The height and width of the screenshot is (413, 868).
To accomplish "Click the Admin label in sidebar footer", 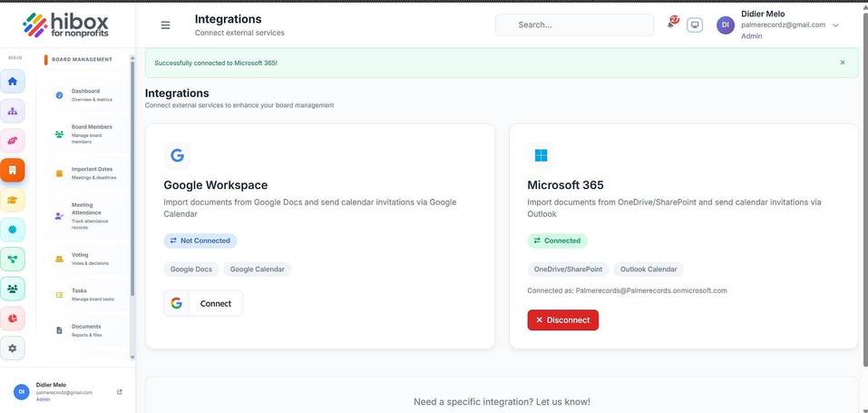I will pos(43,399).
